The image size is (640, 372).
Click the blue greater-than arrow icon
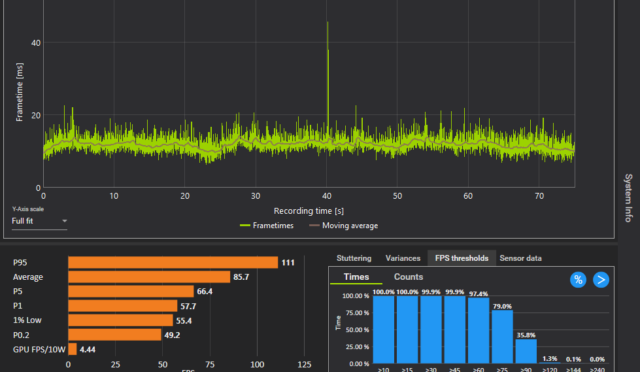click(x=601, y=280)
